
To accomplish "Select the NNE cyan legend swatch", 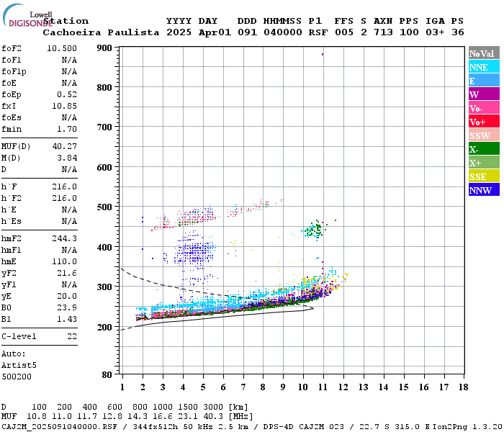I will pos(484,67).
